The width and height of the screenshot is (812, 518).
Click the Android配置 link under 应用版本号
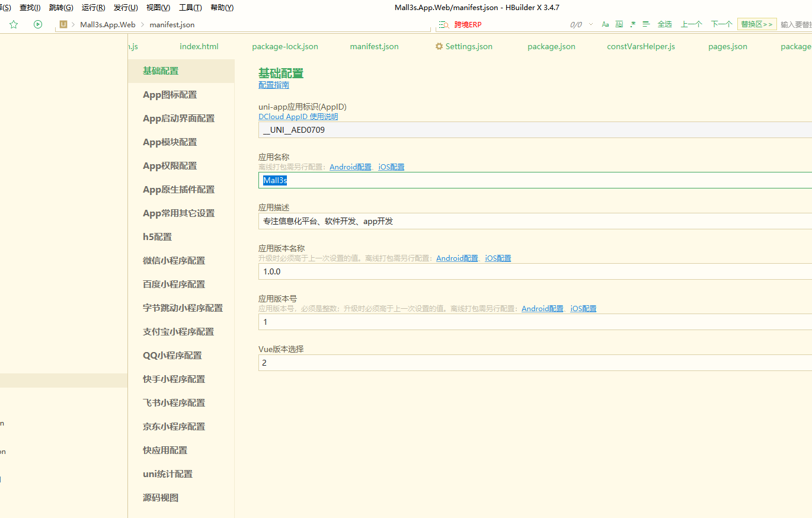(x=542, y=309)
